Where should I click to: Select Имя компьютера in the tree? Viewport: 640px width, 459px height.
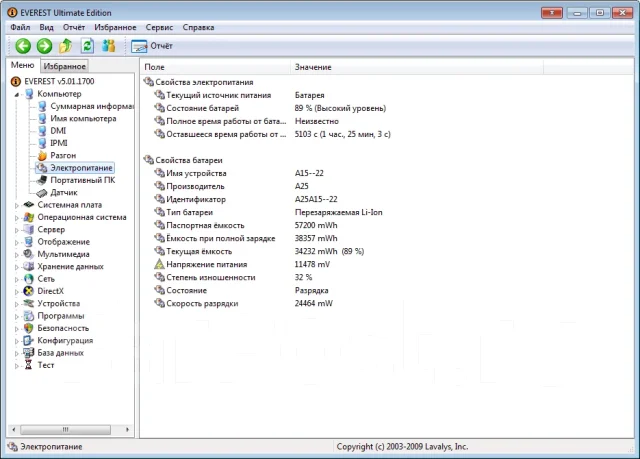[x=83, y=118]
